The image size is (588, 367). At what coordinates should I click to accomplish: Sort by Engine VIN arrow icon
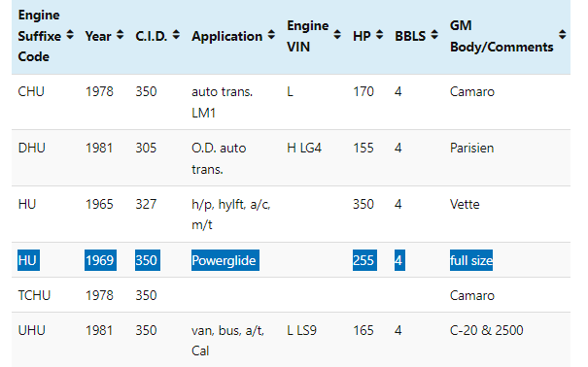[337, 35]
